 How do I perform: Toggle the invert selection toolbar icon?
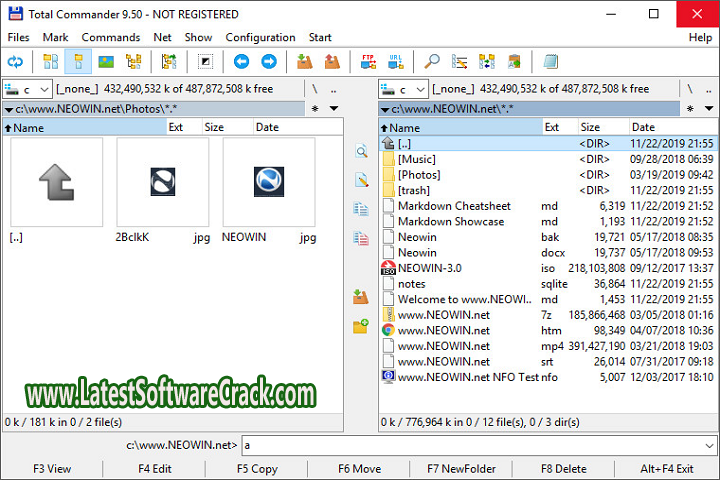pyautogui.click(x=205, y=62)
